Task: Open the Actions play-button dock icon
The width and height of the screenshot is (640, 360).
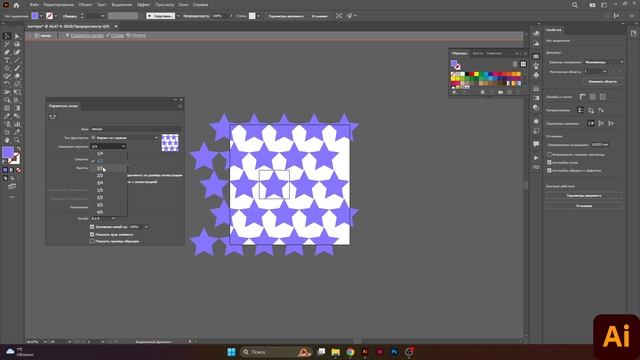Action: click(536, 158)
